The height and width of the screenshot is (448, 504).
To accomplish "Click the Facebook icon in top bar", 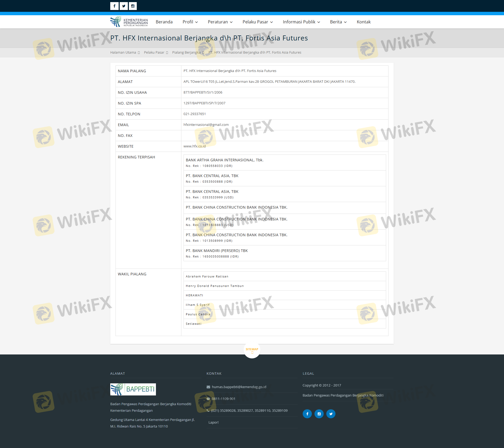I will coord(114,6).
